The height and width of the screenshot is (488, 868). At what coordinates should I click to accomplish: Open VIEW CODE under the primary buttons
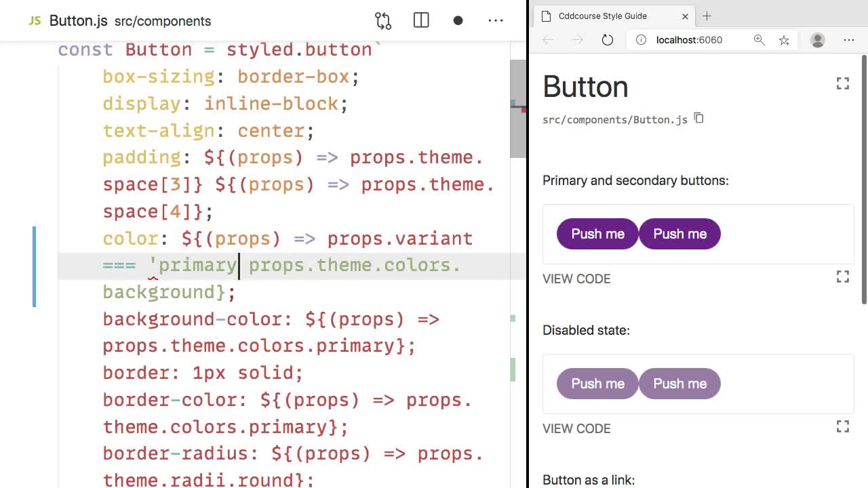(576, 279)
